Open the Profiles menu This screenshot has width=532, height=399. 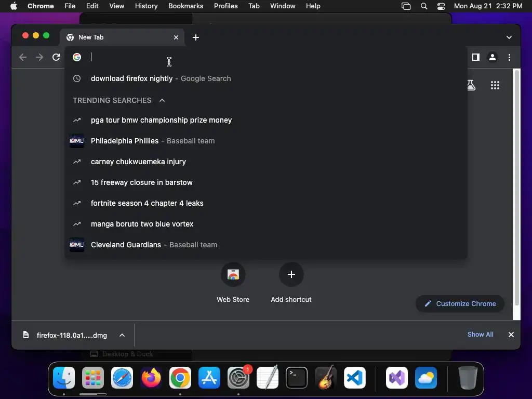[225, 6]
